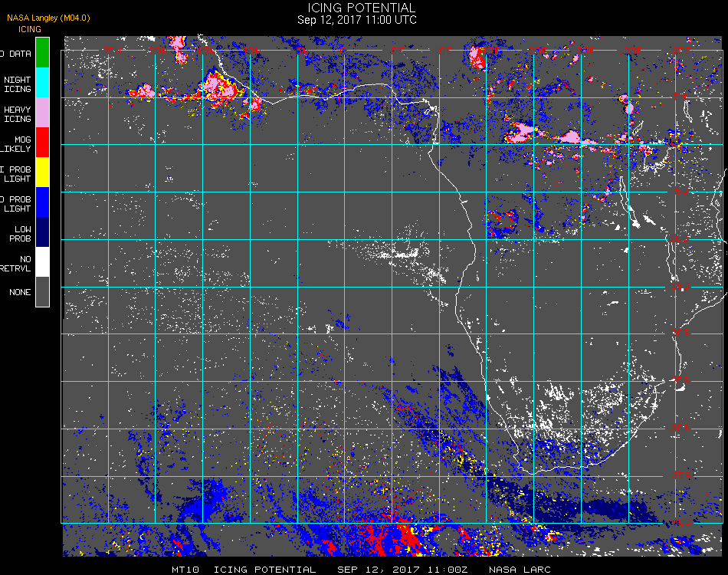Click the pink Heavy Icing legend swatch
This screenshot has height=575, width=728.
coord(42,113)
